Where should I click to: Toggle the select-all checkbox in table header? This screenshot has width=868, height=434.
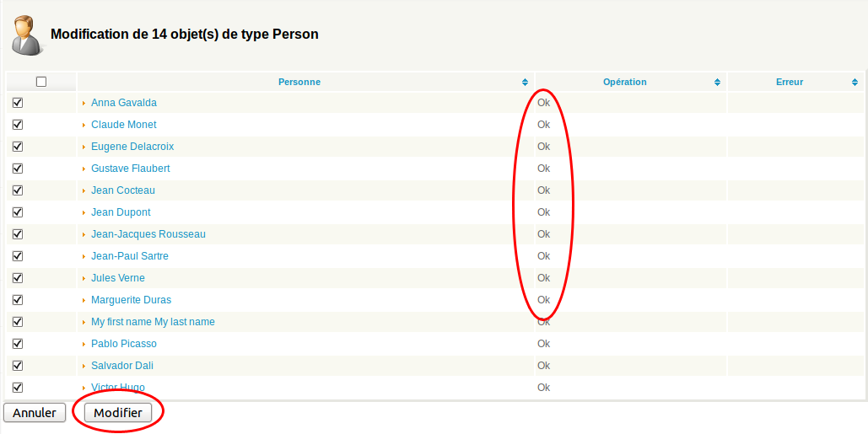(41, 82)
